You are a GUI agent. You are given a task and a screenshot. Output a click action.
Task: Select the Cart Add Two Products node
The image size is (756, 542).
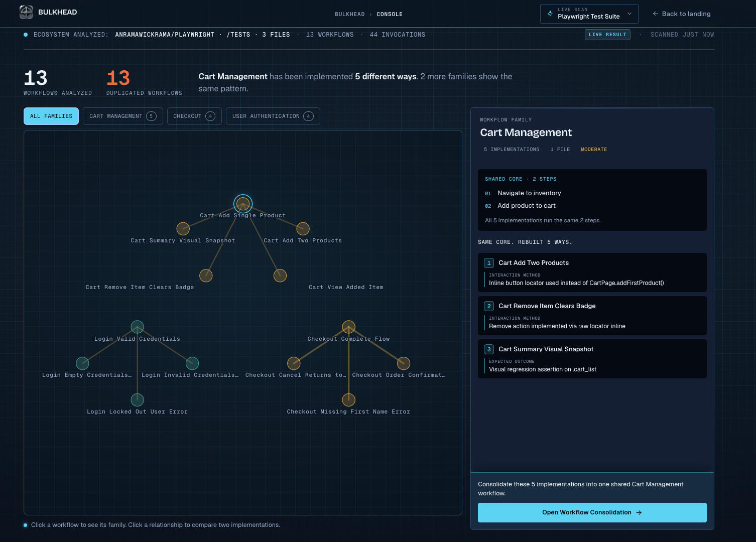click(x=303, y=229)
